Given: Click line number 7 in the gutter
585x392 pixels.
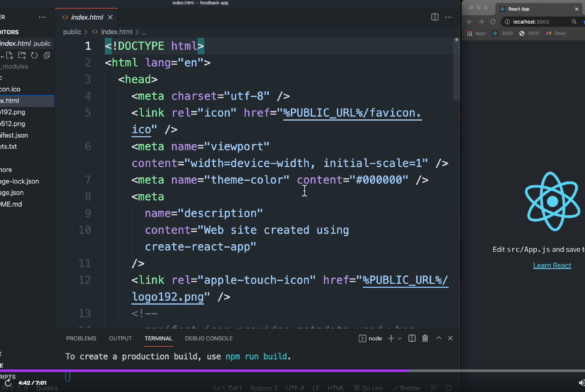Looking at the screenshot, I should [88, 180].
